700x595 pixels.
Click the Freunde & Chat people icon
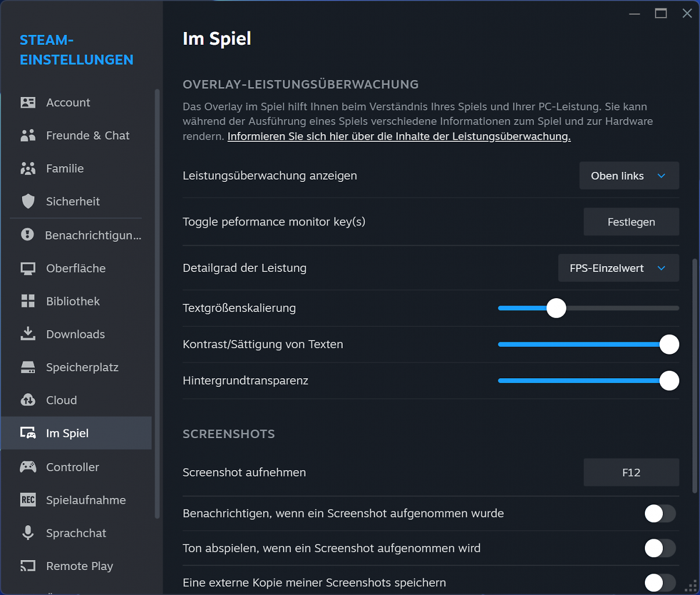coord(28,135)
